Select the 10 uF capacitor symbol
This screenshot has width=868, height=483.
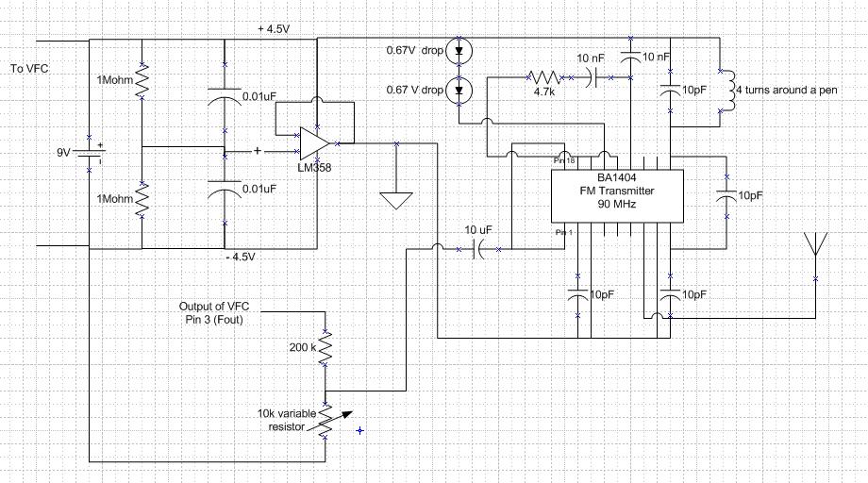click(x=479, y=250)
